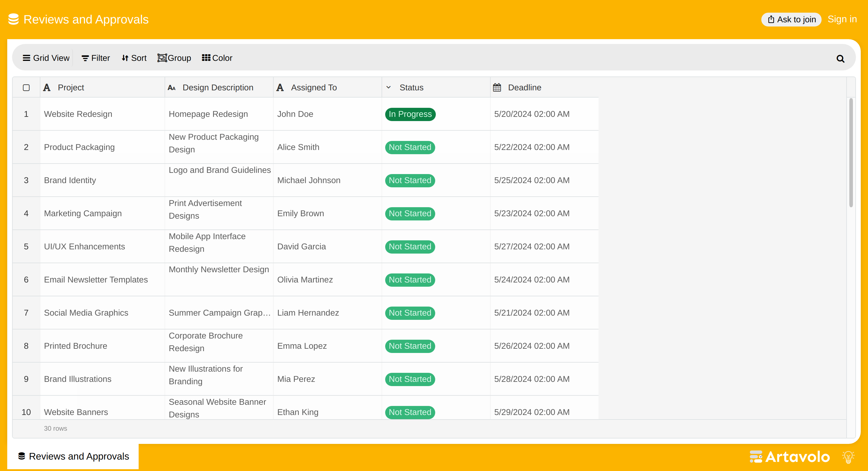Click the 'Olivia Martinez' assignee cell

point(328,280)
